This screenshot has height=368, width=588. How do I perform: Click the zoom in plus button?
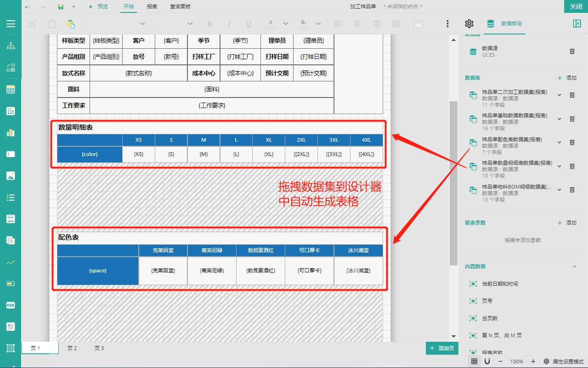point(533,362)
